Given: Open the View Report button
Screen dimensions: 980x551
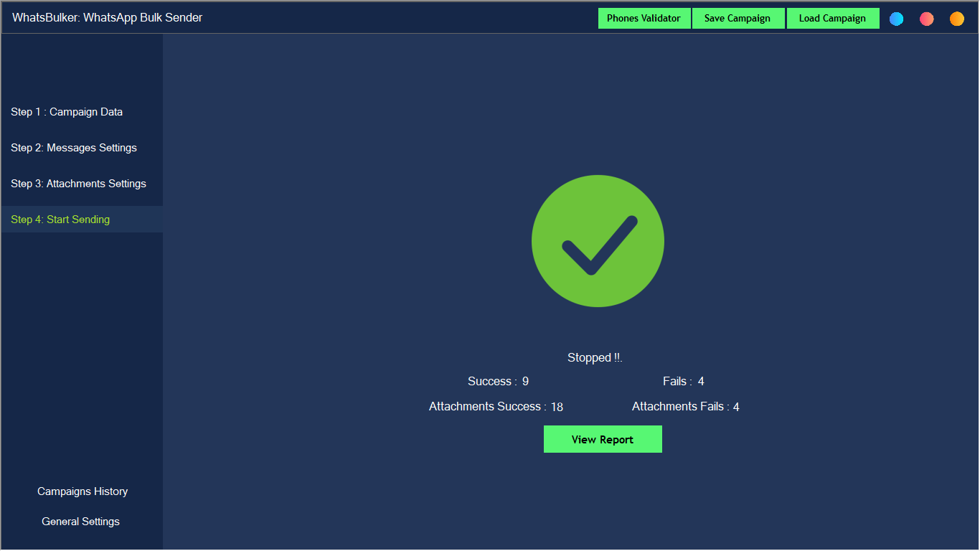Looking at the screenshot, I should point(603,439).
